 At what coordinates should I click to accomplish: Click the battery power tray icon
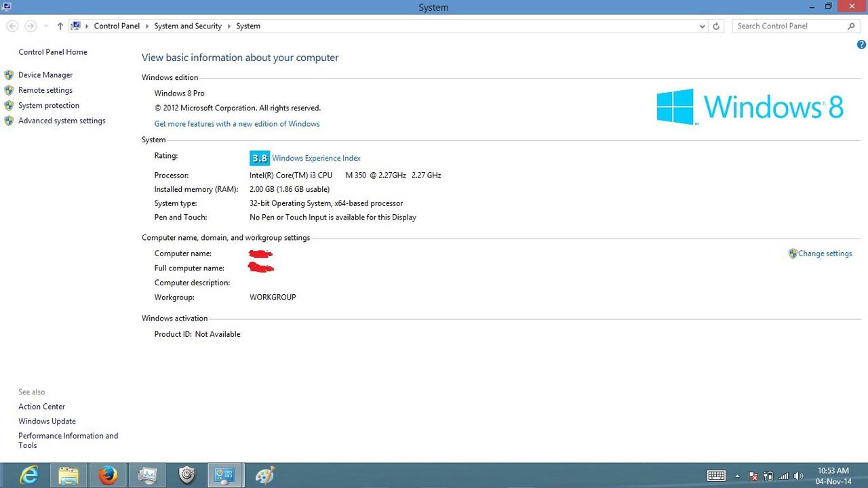click(768, 476)
